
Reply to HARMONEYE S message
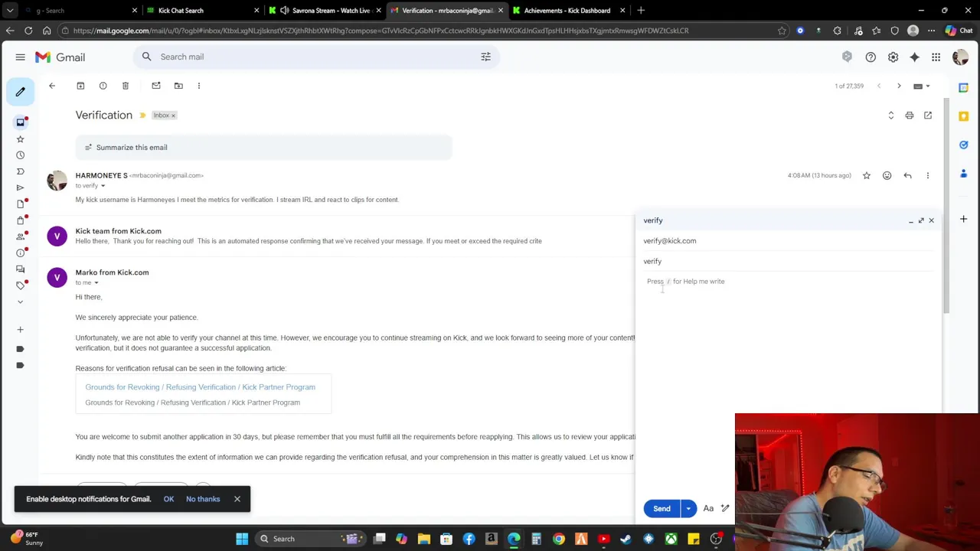point(907,176)
